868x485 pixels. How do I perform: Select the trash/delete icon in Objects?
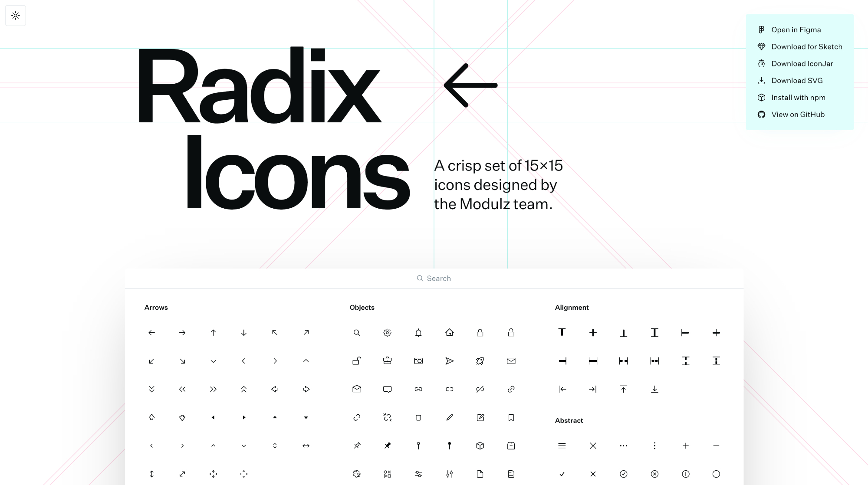pyautogui.click(x=418, y=417)
